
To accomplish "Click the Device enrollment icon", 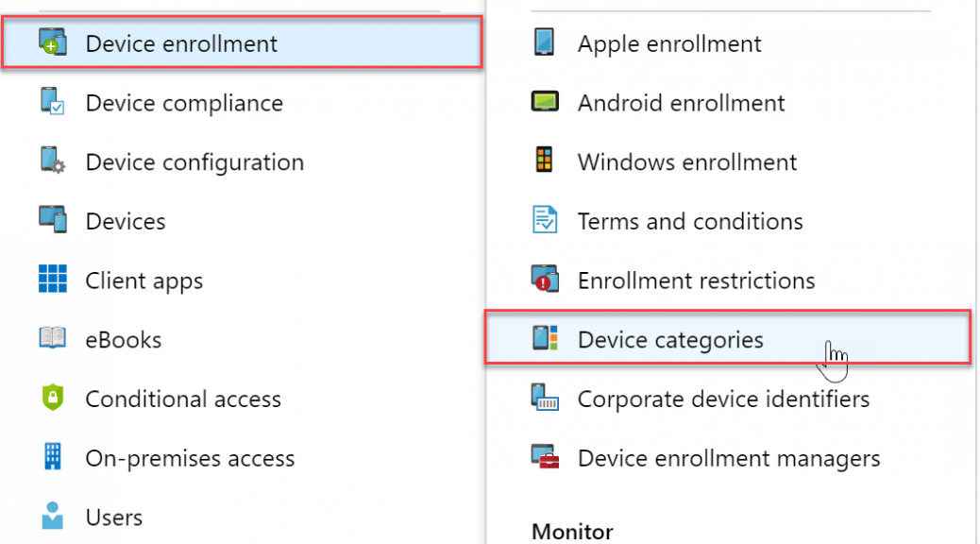I will [53, 42].
